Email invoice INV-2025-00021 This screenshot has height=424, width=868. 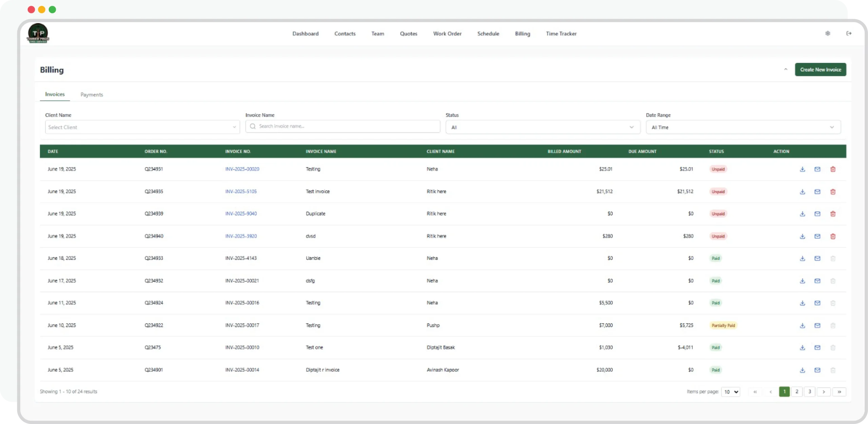[817, 281]
